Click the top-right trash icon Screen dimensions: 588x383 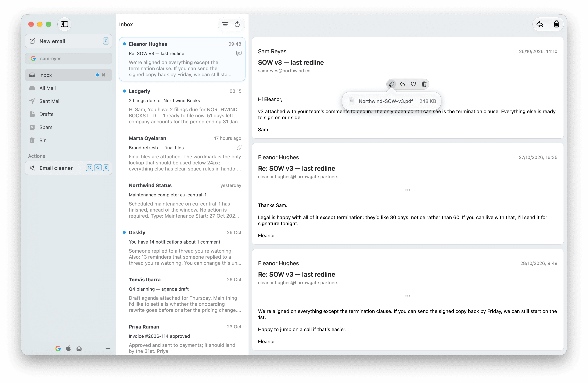556,24
